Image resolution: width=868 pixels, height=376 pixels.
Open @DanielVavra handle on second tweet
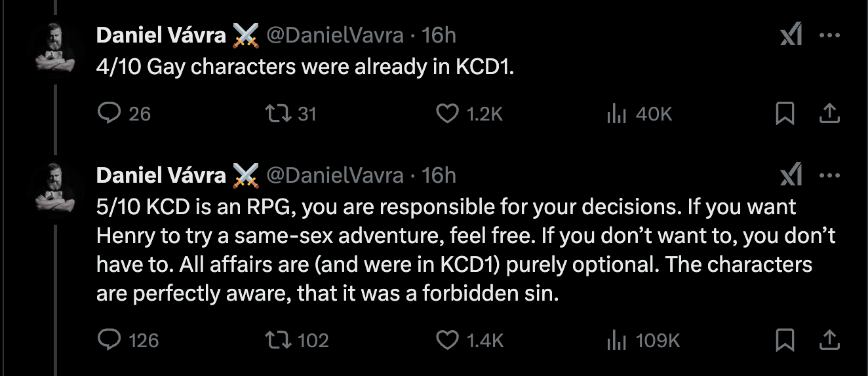[x=334, y=175]
